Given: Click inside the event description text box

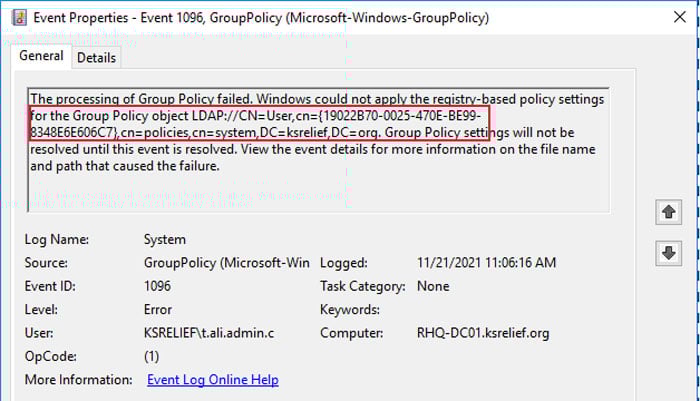Looking at the screenshot, I should coord(318,150).
